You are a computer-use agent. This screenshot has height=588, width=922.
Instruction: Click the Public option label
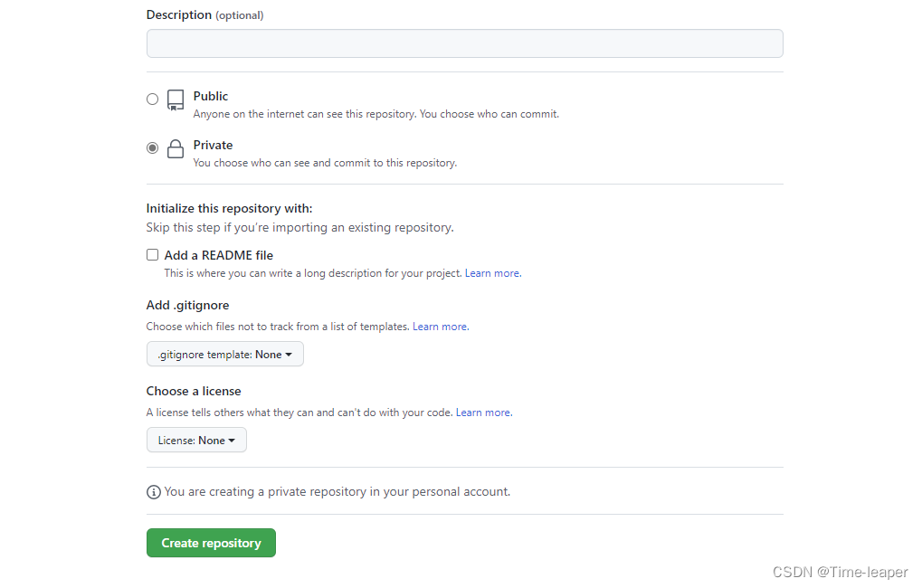(211, 96)
